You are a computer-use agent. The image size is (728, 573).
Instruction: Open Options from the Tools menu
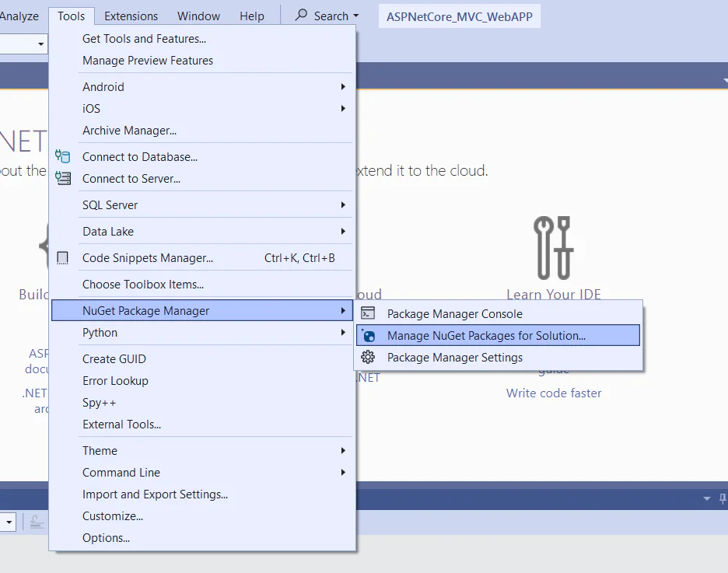[202, 538]
